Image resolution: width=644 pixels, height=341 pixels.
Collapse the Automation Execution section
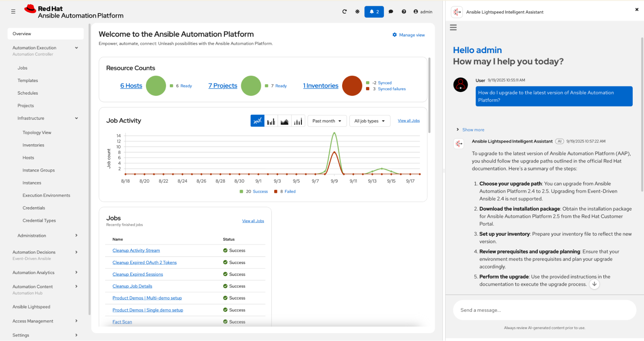tap(76, 48)
